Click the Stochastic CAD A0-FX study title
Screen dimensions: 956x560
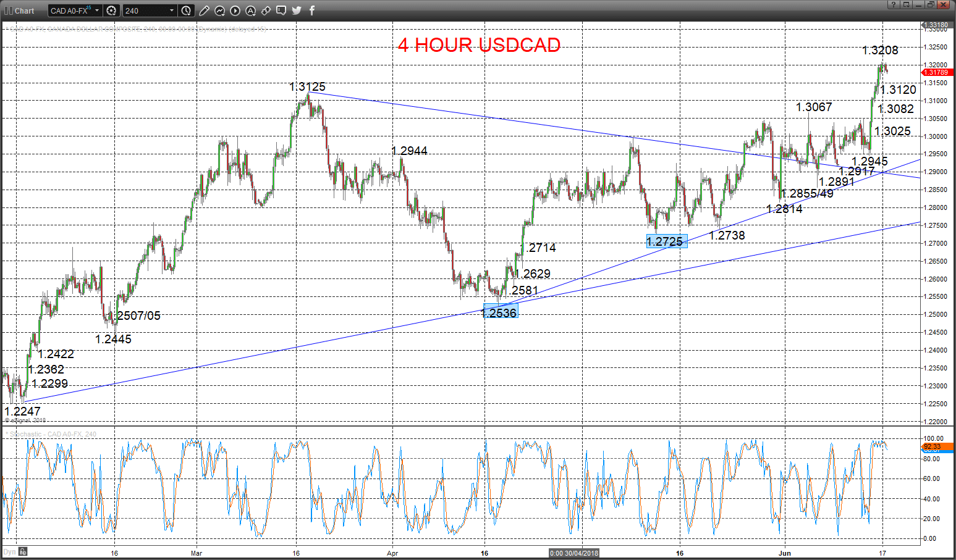point(53,434)
